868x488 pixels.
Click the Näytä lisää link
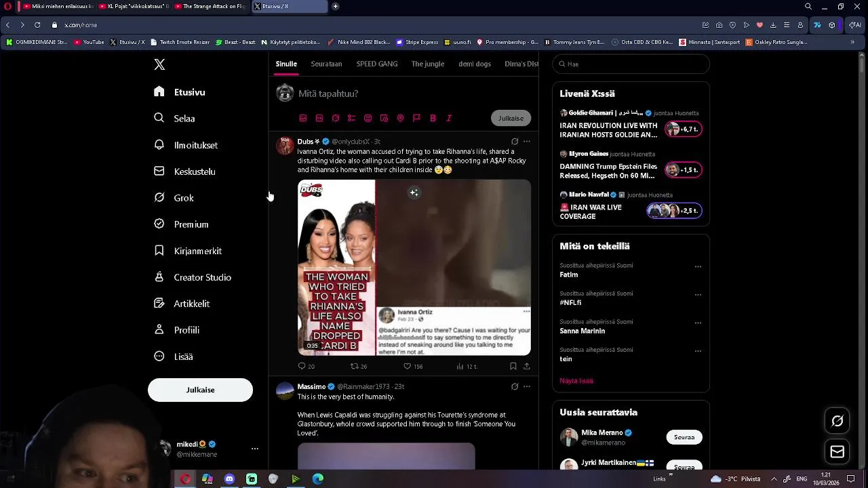(576, 381)
